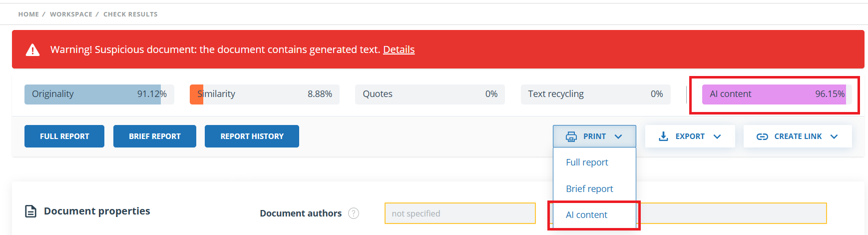Expand the Export dropdown chevron
The height and width of the screenshot is (235, 868).
(x=717, y=136)
